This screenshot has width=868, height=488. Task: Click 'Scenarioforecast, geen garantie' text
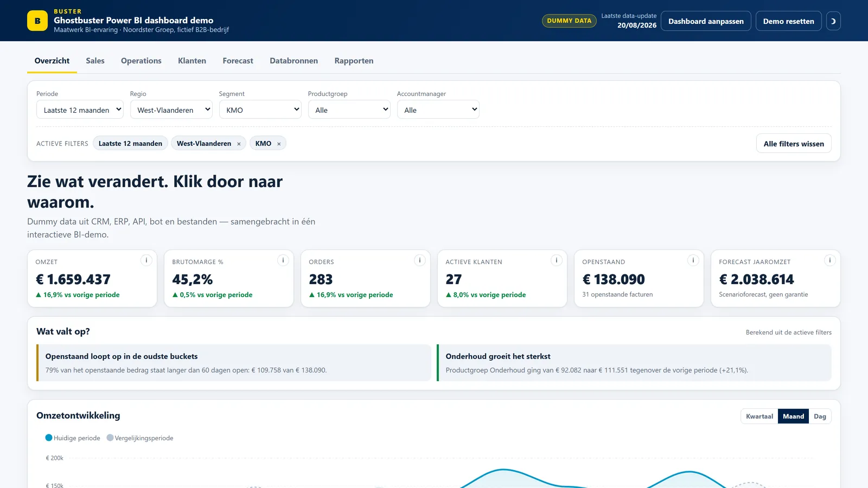click(763, 294)
